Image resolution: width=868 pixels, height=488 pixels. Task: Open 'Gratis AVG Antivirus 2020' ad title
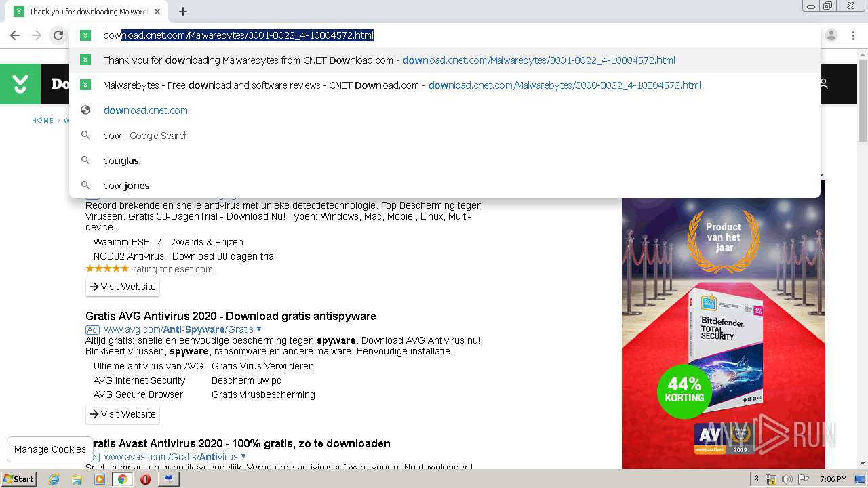coord(231,316)
